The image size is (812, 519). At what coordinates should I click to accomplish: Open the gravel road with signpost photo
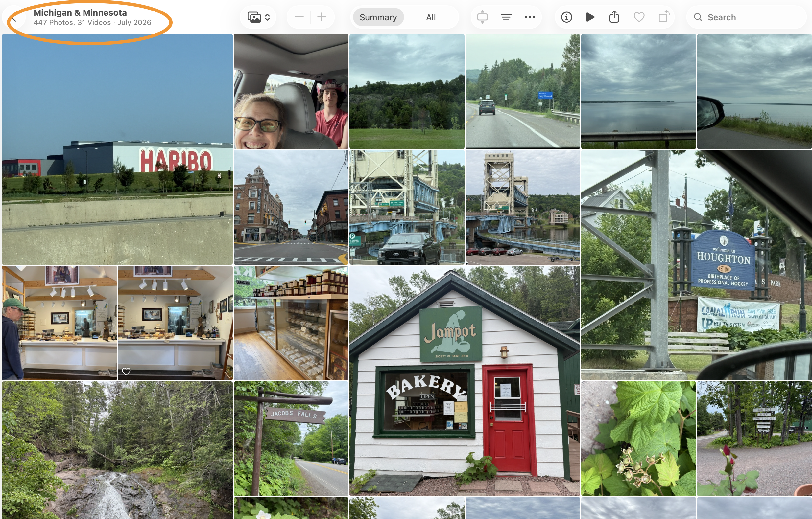point(754,439)
